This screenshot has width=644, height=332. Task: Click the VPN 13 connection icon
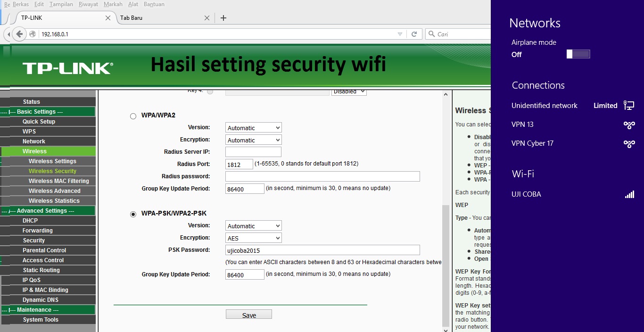click(x=629, y=125)
